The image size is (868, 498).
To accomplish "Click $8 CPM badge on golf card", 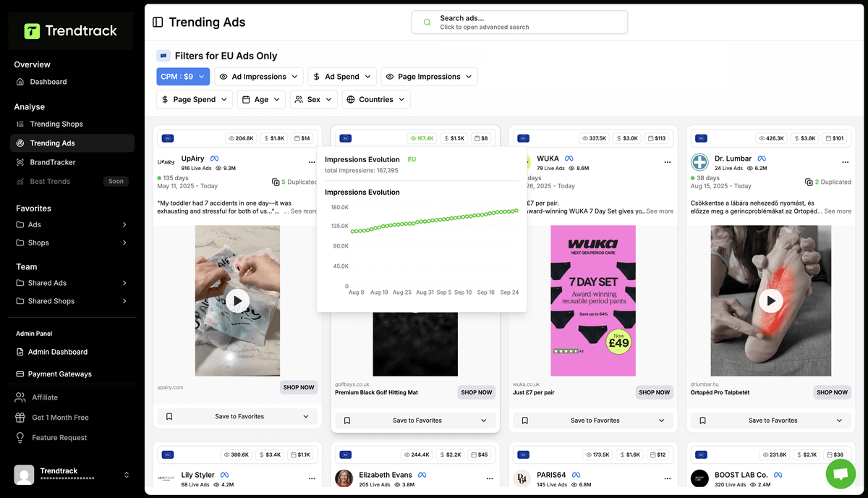I will pyautogui.click(x=481, y=138).
